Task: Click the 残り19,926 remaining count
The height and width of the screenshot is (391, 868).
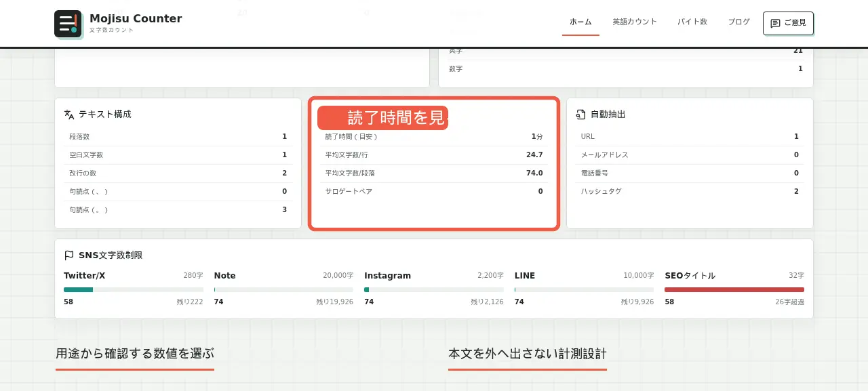Action: [334, 302]
